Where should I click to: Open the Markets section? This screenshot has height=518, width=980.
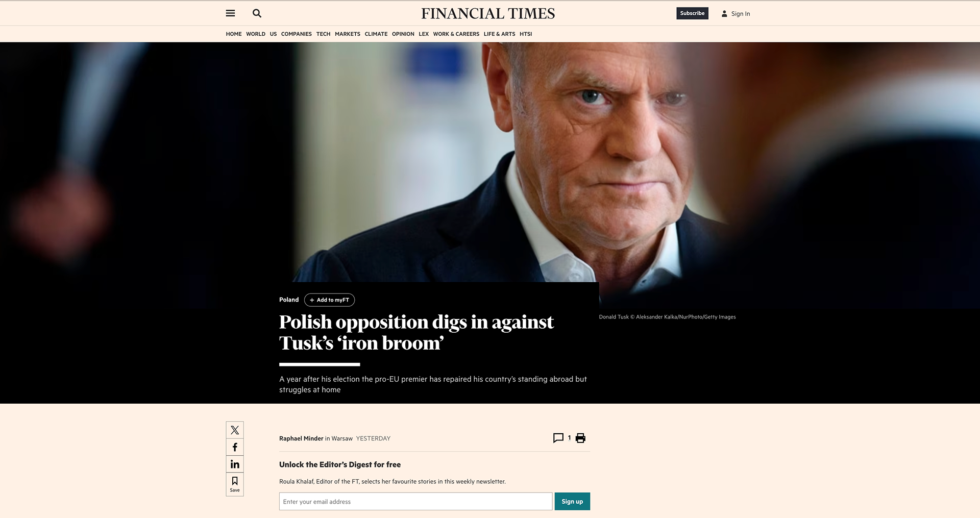347,34
